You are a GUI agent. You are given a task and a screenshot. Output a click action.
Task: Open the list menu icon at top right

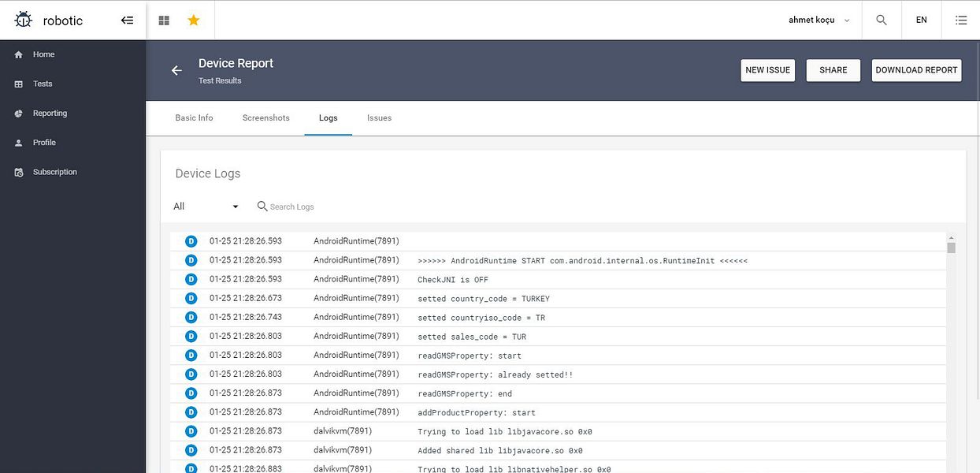coord(961,20)
